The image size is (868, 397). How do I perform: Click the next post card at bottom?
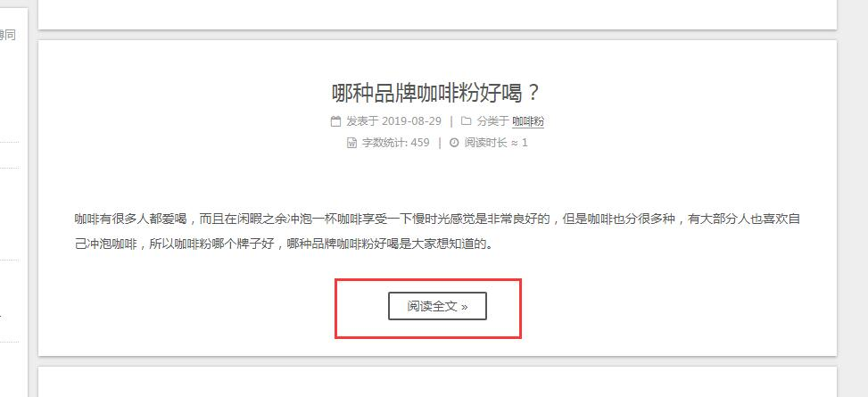437,382
